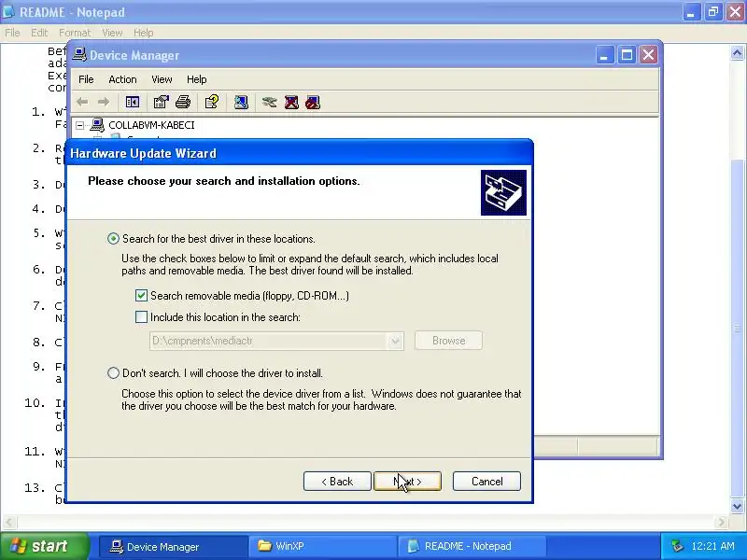Image resolution: width=747 pixels, height=560 pixels.
Task: Click the Back arrow in Device Manager toolbar
Action: click(82, 102)
